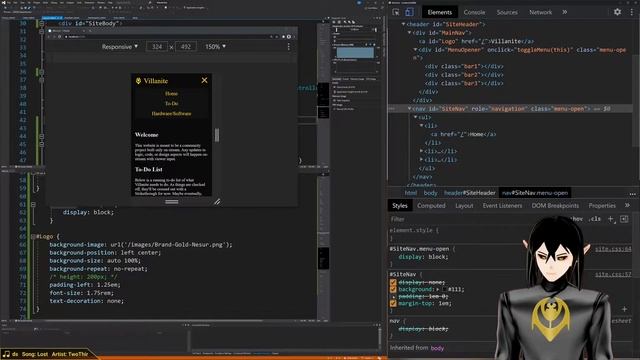640x360 pixels.
Task: Show more Styles sidebar tabs chevron
Action: (x=627, y=205)
